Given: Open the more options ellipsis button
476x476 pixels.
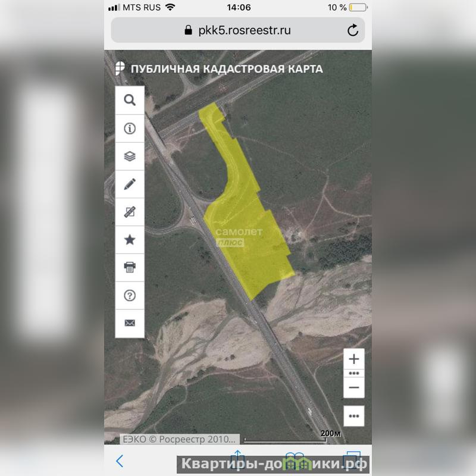Looking at the screenshot, I should (354, 416).
